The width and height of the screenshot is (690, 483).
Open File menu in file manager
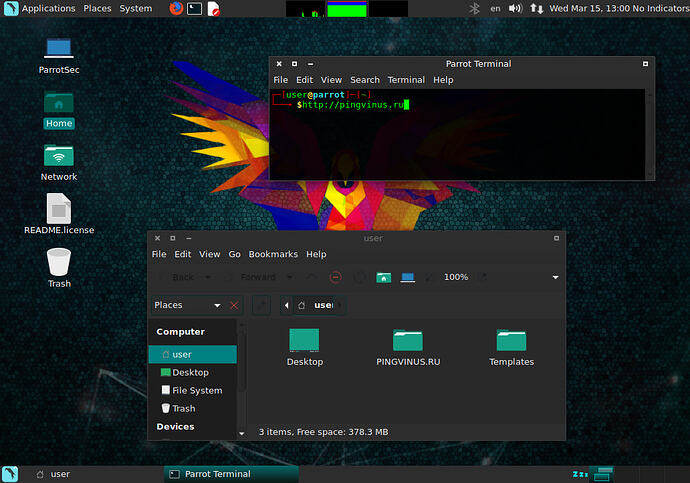[159, 254]
